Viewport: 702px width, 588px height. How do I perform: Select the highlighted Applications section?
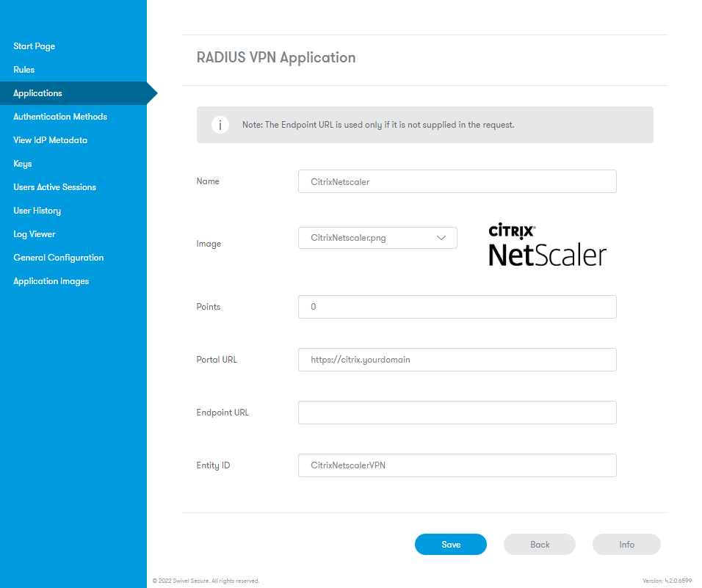(37, 92)
